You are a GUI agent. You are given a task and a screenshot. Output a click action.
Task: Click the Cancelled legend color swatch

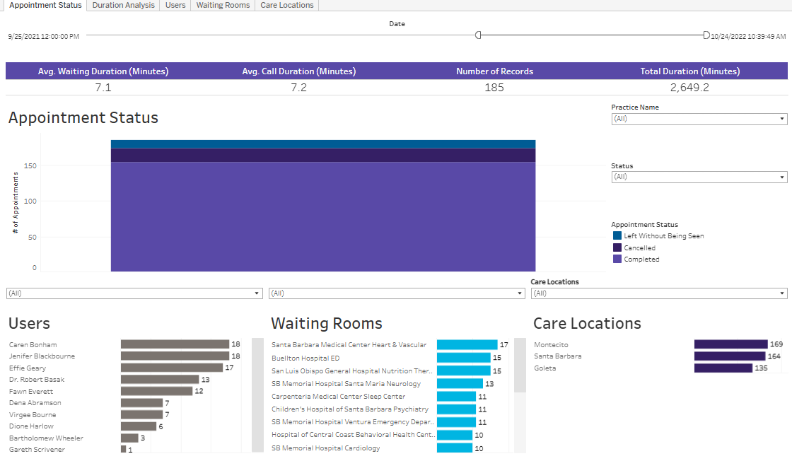click(617, 247)
